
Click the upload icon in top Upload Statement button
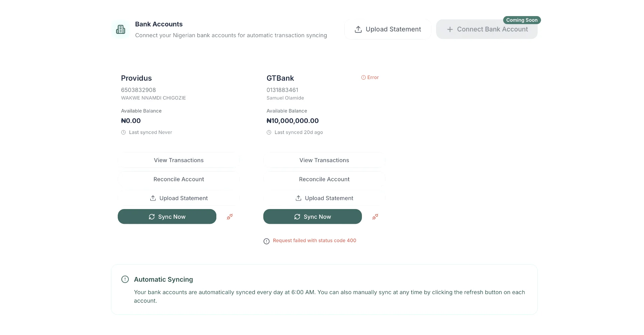358,29
